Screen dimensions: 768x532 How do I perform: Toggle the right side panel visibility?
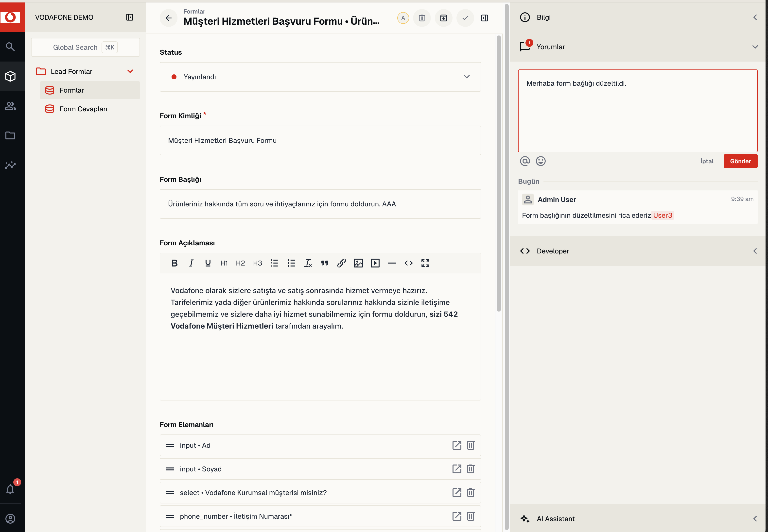tap(485, 18)
